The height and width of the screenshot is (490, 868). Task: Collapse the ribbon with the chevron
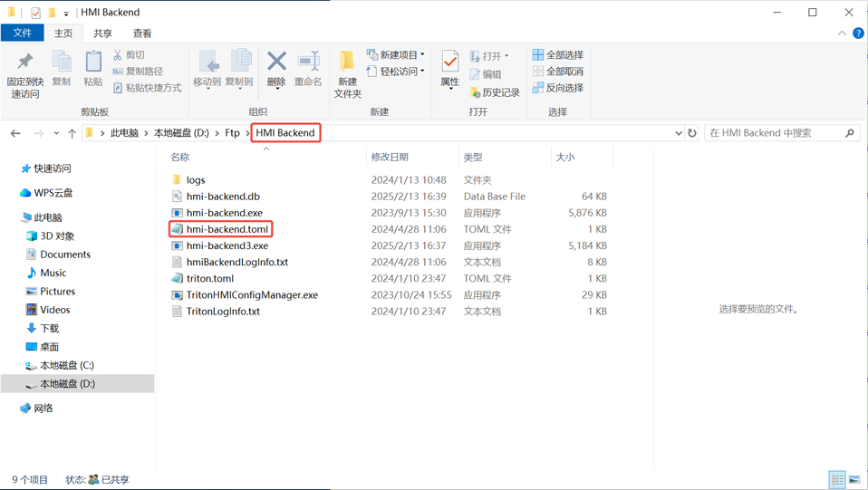tap(842, 34)
